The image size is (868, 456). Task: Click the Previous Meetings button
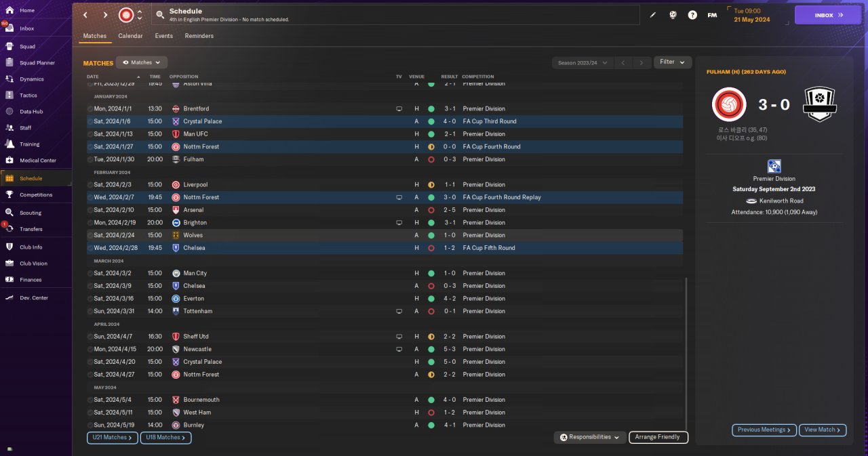pos(764,430)
